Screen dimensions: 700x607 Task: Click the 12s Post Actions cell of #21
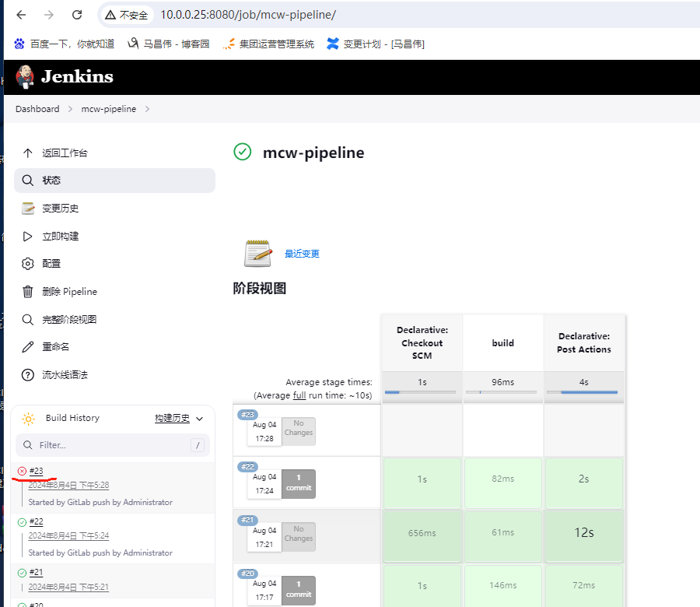coord(584,535)
